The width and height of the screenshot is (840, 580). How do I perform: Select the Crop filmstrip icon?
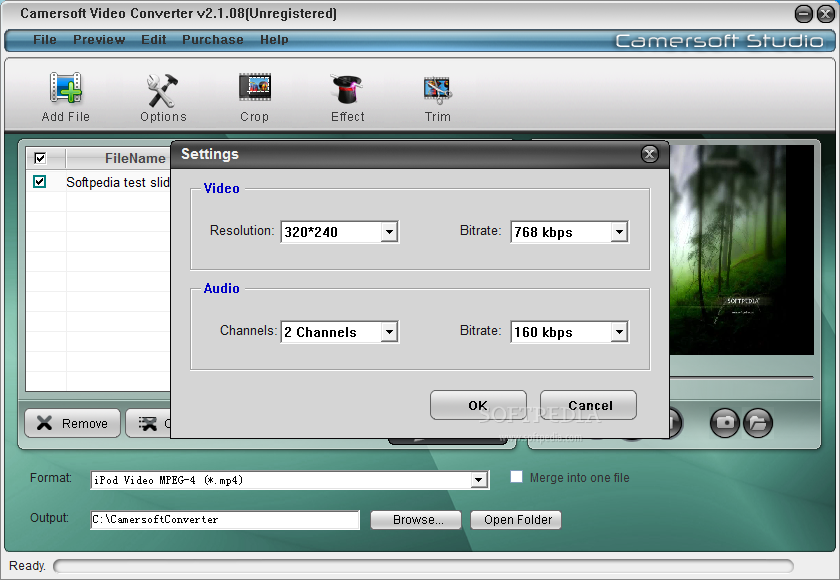point(254,87)
